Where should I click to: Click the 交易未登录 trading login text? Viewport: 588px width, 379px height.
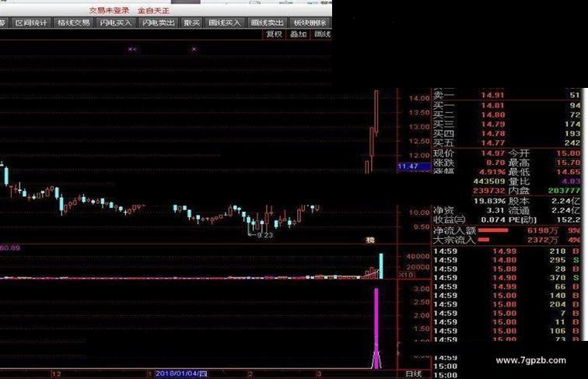tap(109, 10)
